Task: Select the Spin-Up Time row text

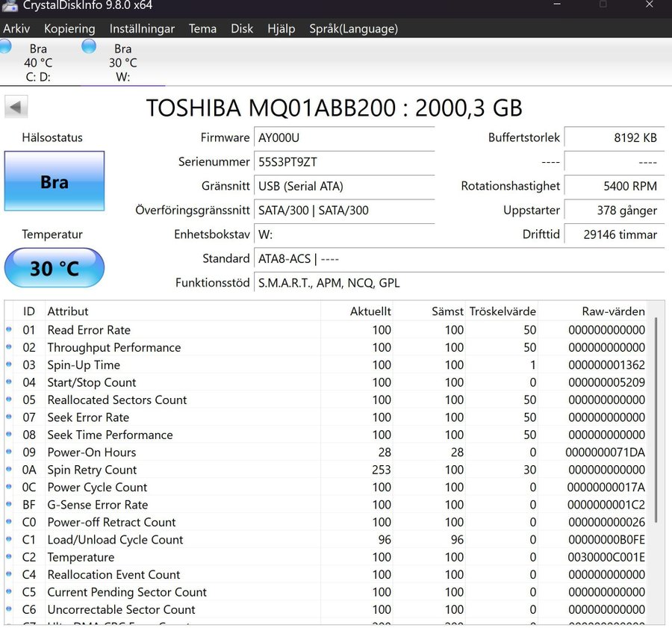Action: point(84,365)
